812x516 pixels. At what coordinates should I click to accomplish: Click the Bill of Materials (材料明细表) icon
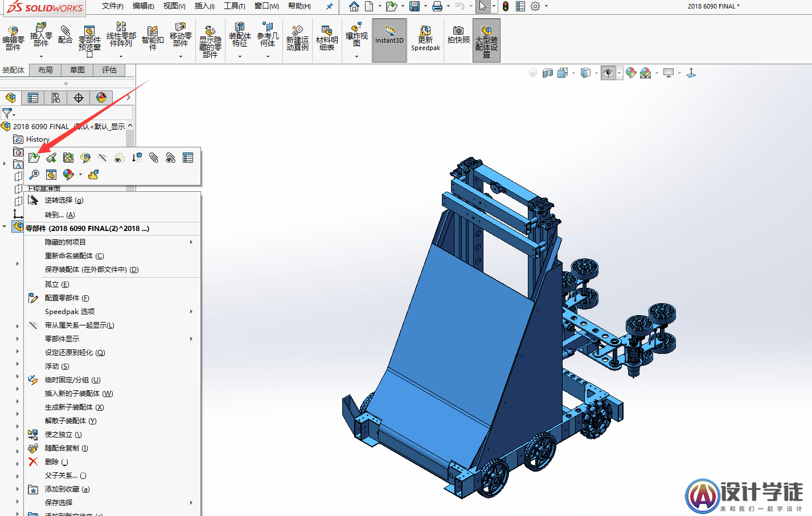(x=327, y=37)
